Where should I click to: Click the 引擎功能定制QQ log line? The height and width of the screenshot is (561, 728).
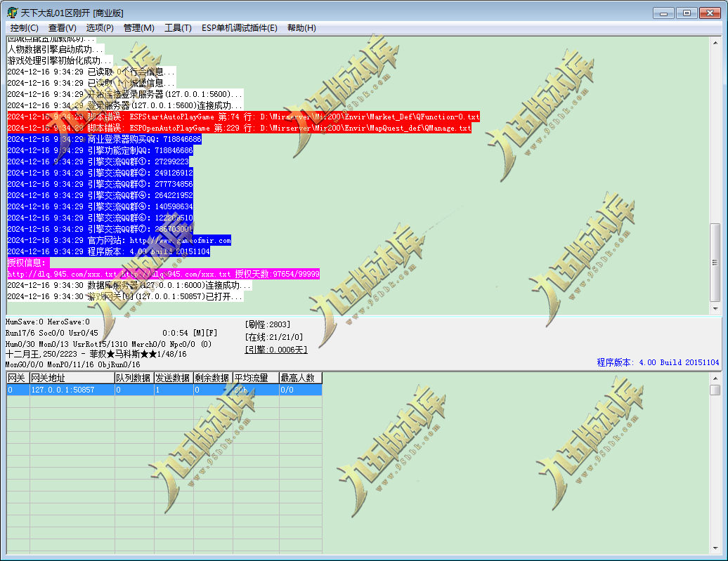tap(100, 150)
